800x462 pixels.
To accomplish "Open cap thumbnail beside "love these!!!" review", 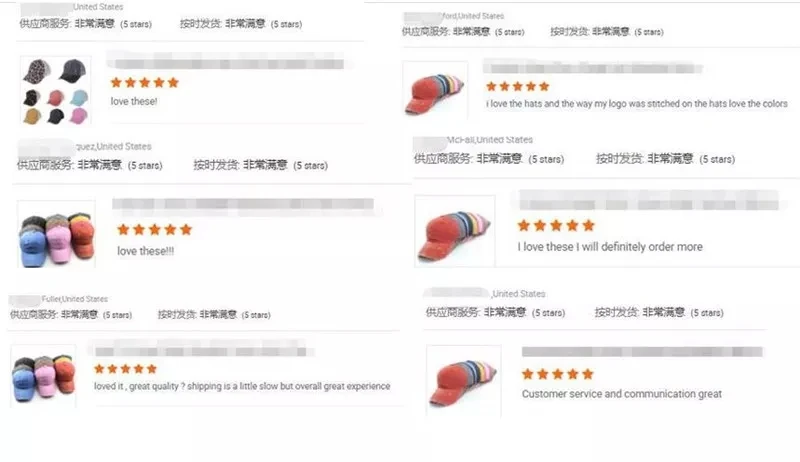I will 56,236.
